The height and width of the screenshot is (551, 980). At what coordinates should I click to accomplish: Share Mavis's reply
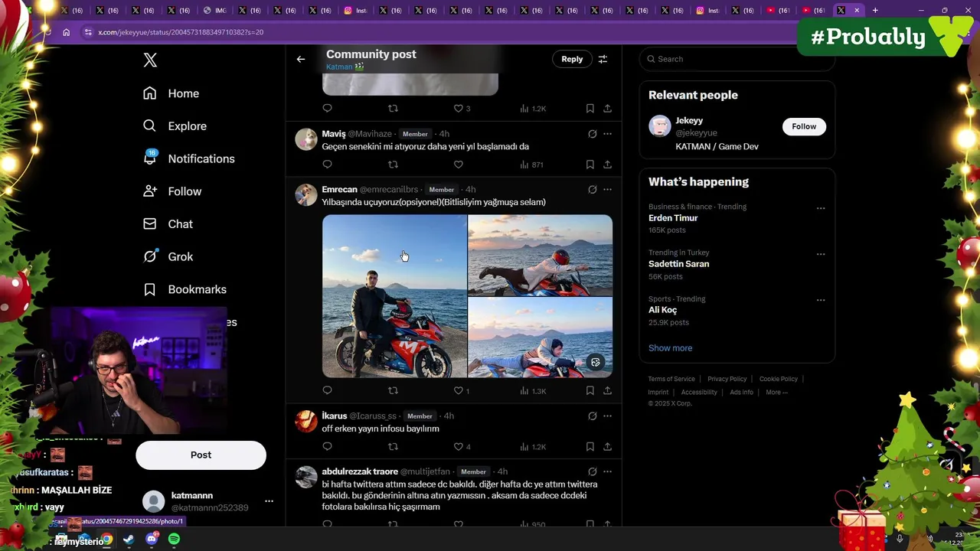click(607, 165)
